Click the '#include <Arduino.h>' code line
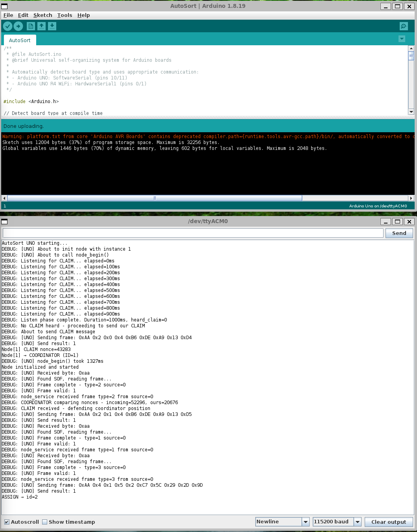 coord(31,102)
